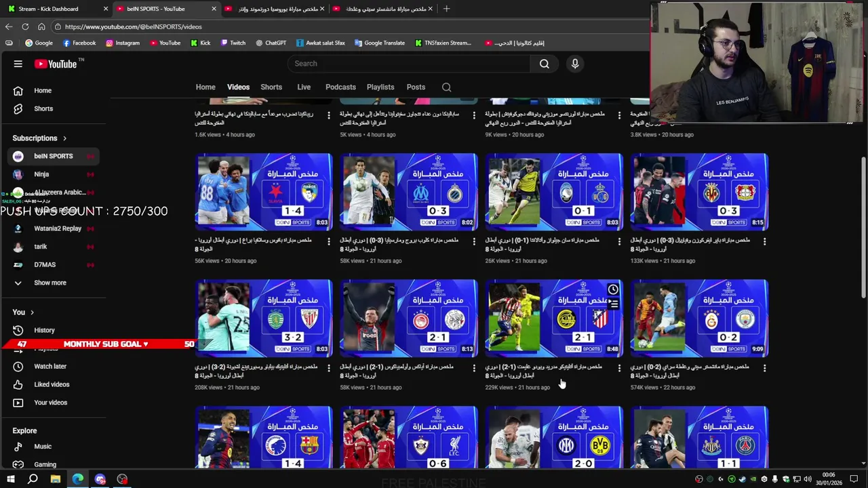The image size is (868, 488).
Task: Click the page vertical scrollbar
Action: coord(863,228)
